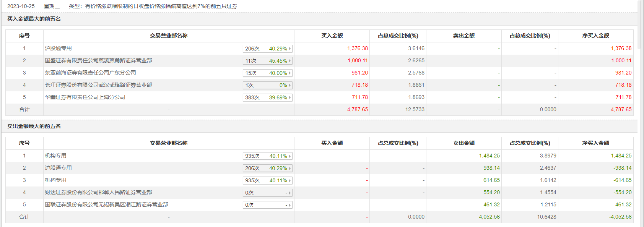
Task: Click arrow icon on 383次 39.69% box
Action: [290, 97]
